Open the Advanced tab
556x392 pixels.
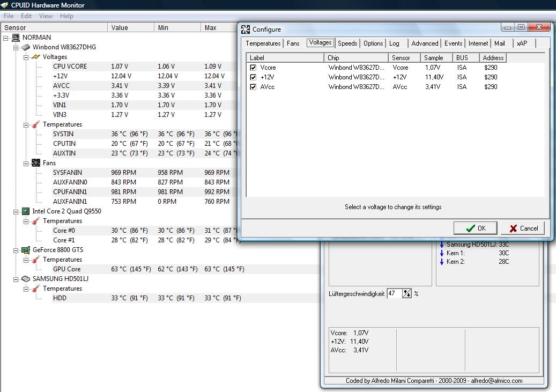425,43
